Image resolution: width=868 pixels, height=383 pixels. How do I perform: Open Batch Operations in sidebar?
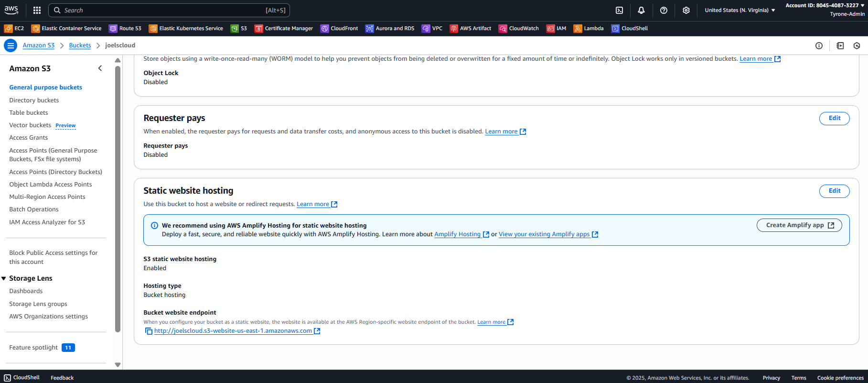coord(34,209)
